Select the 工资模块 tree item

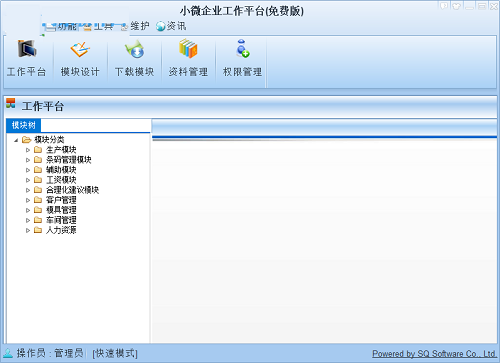point(61,180)
